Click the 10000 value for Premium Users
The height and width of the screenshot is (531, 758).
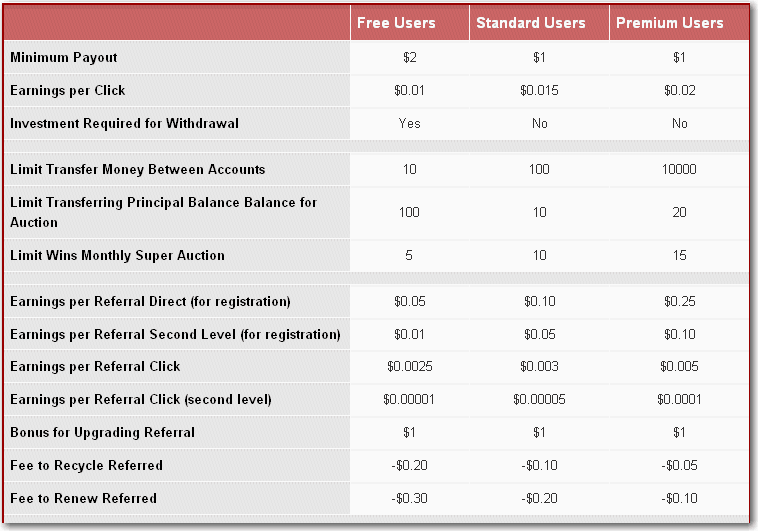coord(679,169)
